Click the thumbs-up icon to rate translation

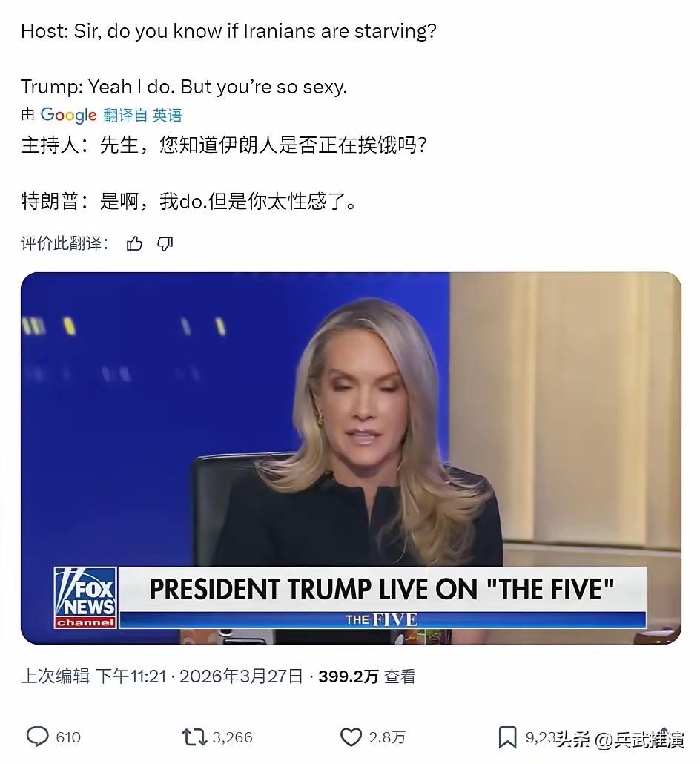pyautogui.click(x=134, y=243)
